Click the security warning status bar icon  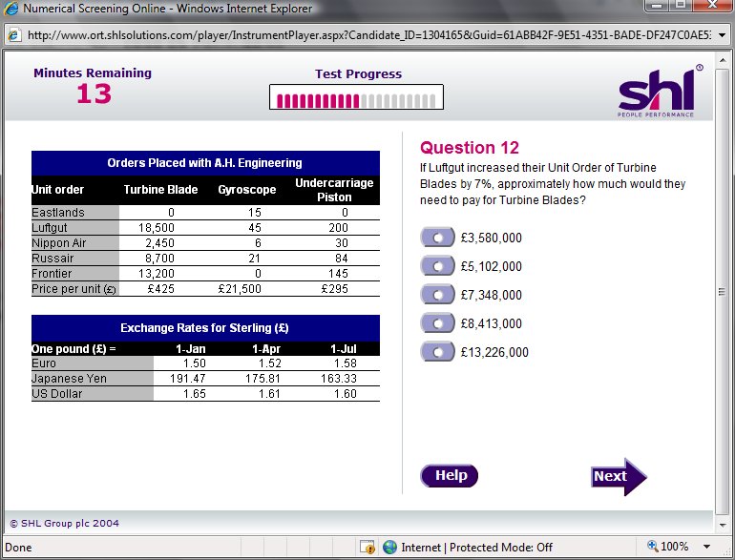point(367,547)
